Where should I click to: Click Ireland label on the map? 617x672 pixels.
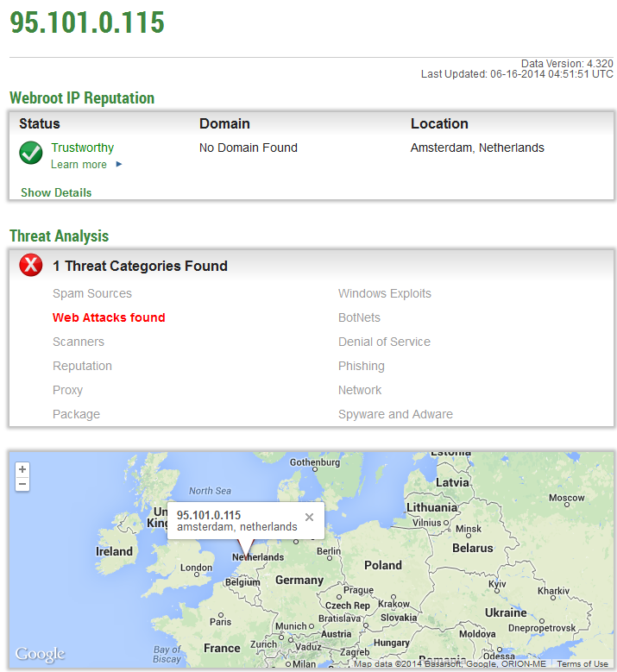coord(114,551)
